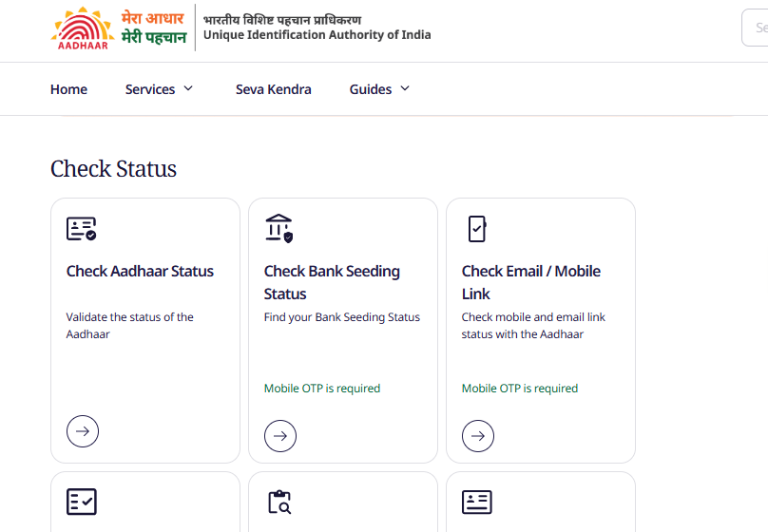
Task: Open Check Aadhaar Status via its arrow button
Action: pyautogui.click(x=83, y=431)
